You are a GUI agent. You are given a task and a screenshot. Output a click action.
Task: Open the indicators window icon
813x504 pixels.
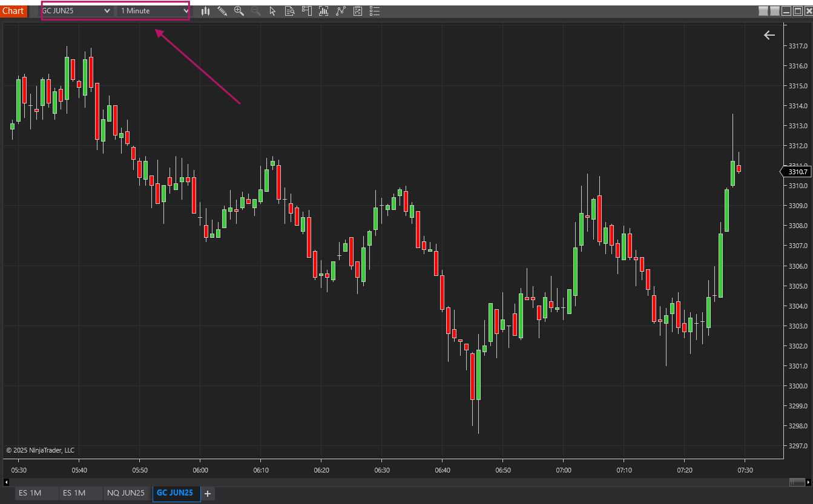323,11
